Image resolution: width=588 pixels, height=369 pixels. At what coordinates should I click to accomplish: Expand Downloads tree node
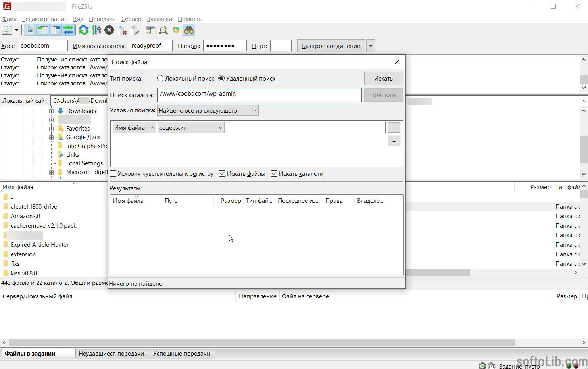pos(51,111)
